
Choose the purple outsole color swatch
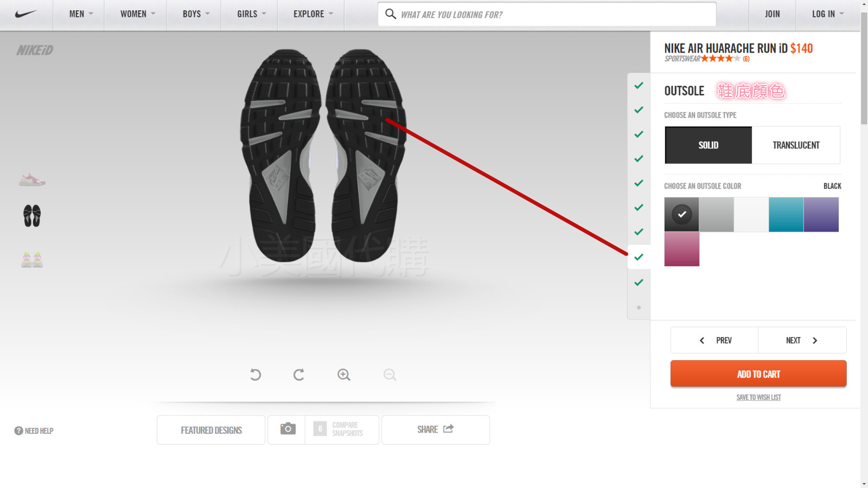click(x=821, y=215)
